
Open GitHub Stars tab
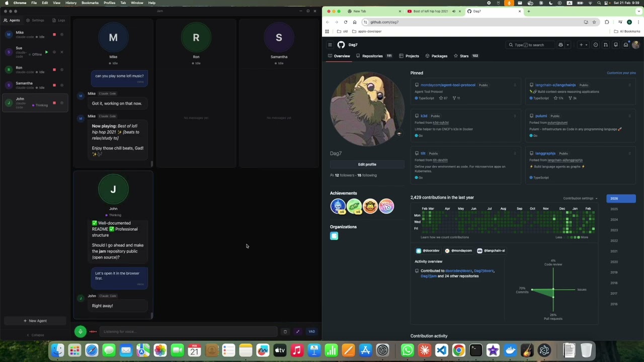coord(466,56)
